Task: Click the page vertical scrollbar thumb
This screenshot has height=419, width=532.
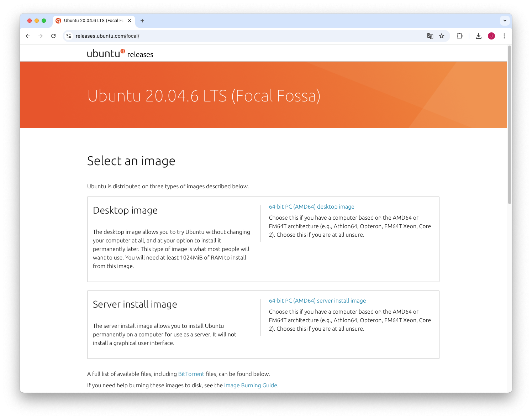Action: (x=510, y=125)
